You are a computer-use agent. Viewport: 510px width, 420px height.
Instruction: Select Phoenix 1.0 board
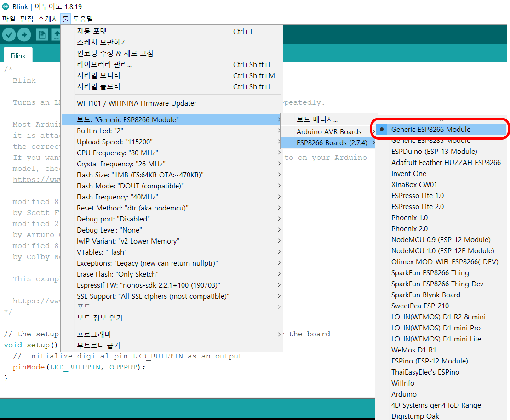coord(441,218)
